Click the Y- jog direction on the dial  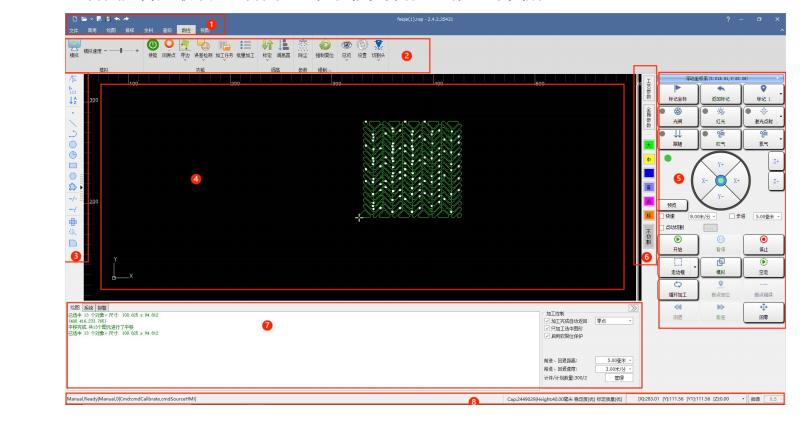[720, 197]
